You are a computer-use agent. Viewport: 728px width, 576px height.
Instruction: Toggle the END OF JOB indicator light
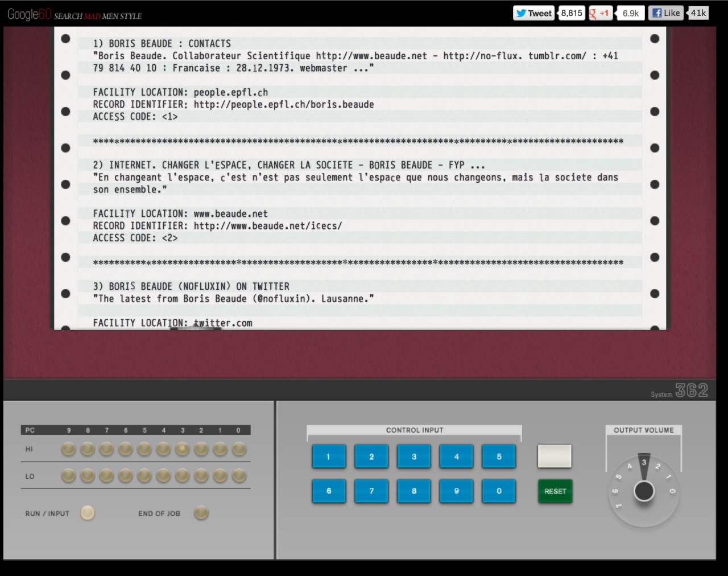[201, 513]
